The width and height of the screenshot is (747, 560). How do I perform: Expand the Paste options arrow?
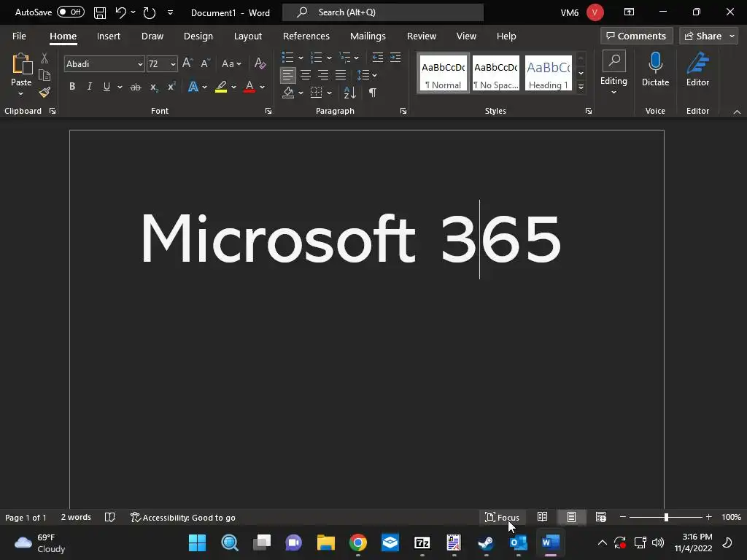[20, 94]
